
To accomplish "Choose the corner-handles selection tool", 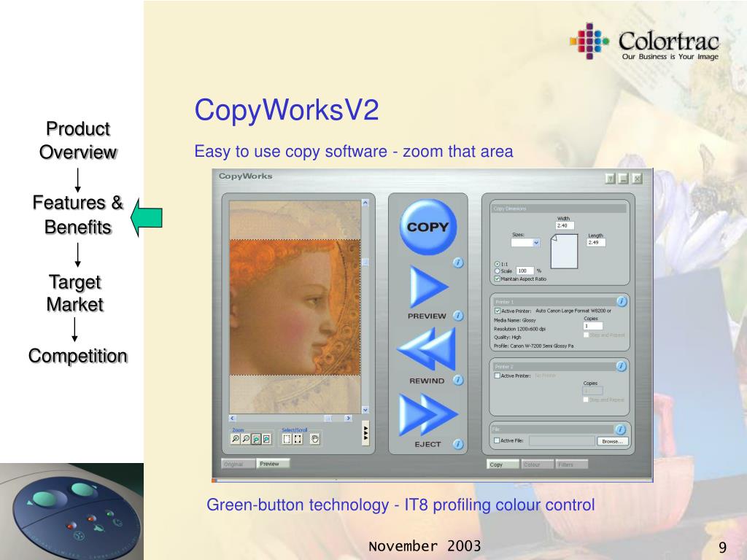I will 298,439.
